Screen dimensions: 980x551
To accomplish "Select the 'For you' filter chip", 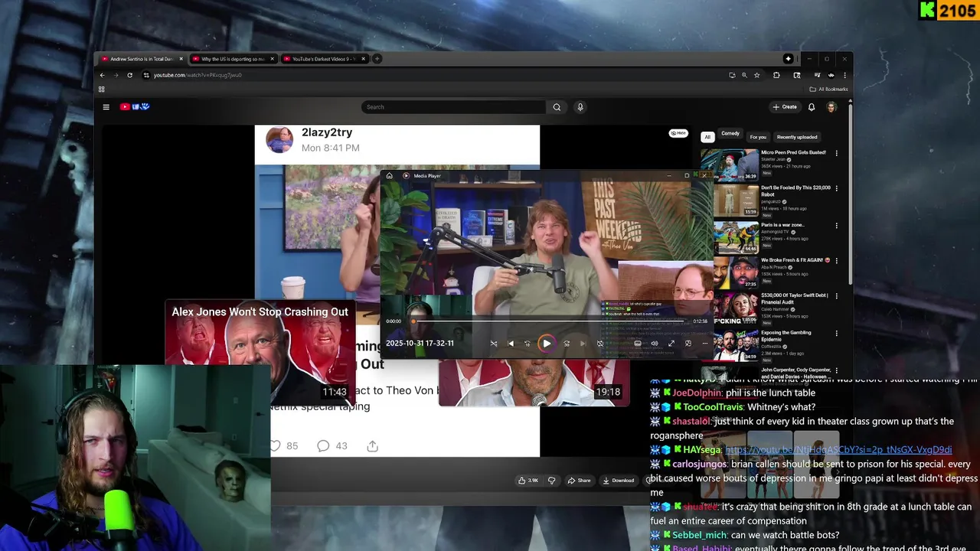I will click(758, 137).
